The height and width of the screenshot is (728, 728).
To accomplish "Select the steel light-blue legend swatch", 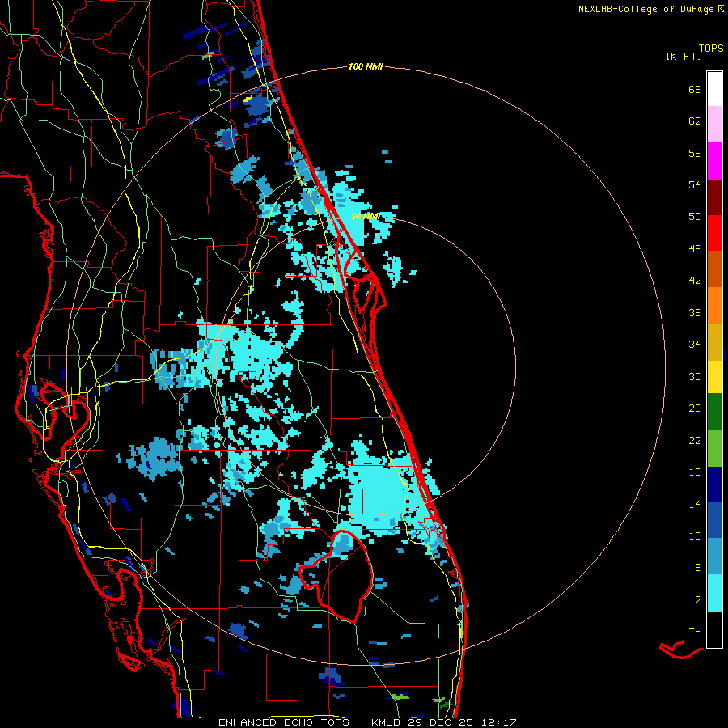I will tap(714, 557).
